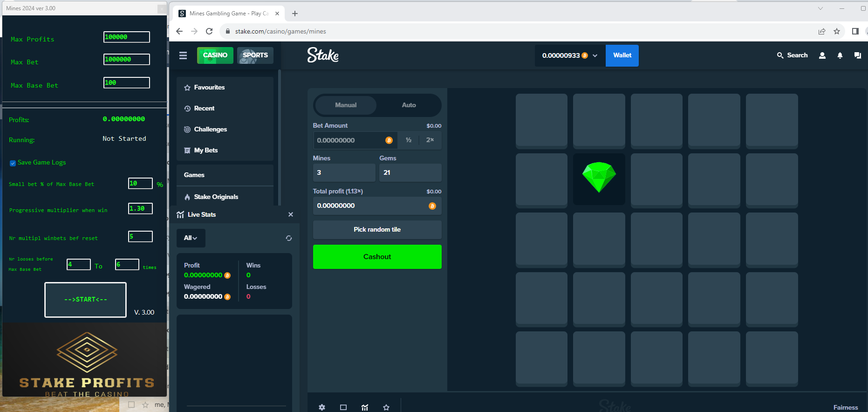868x412 pixels.
Task: Open the Challenges menu item
Action: click(x=210, y=130)
